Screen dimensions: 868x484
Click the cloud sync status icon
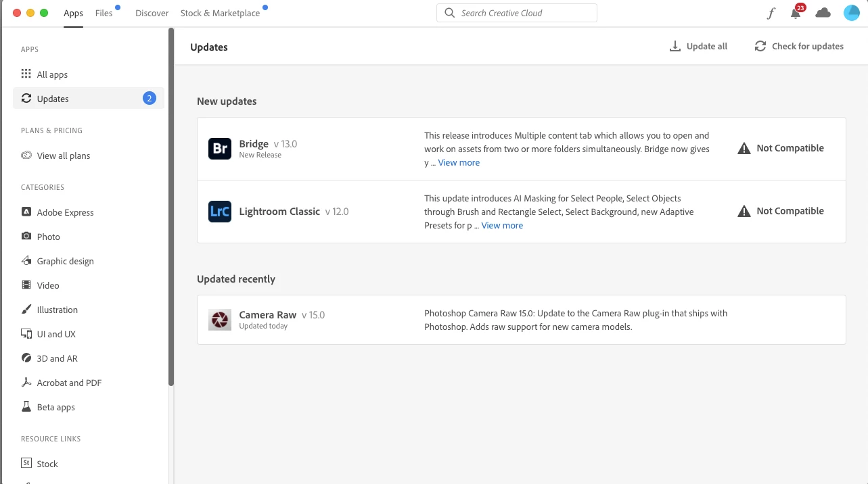click(x=823, y=13)
